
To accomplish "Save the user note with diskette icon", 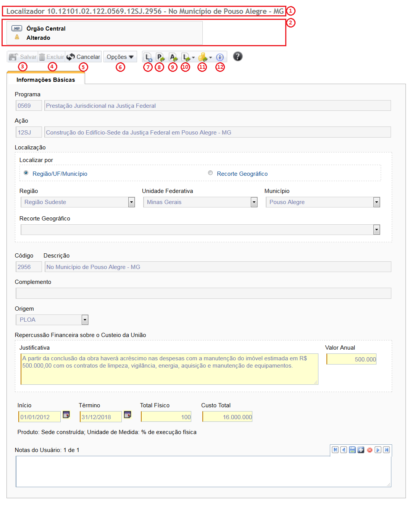I will pos(352,450).
